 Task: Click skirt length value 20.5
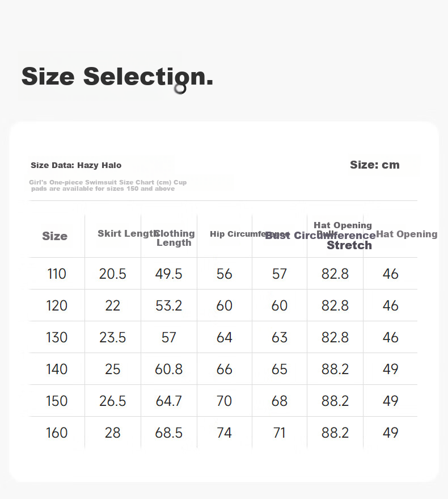pyautogui.click(x=112, y=274)
